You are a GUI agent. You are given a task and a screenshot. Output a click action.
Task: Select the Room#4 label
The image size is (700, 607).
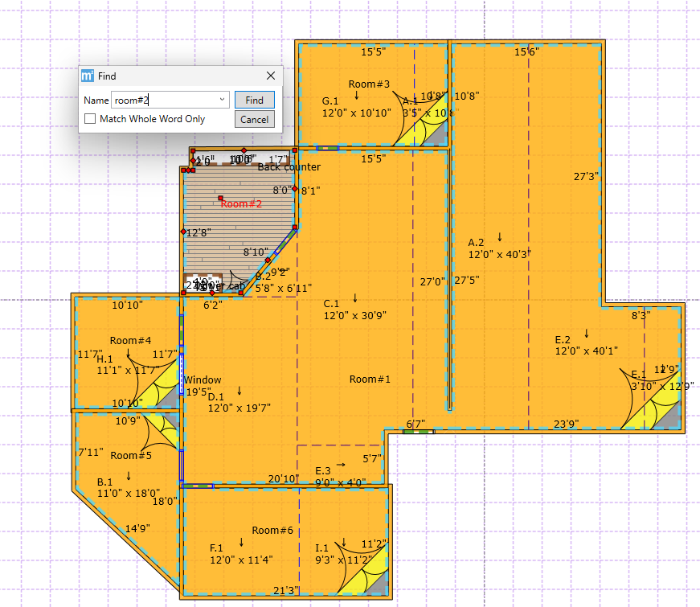click(x=130, y=340)
